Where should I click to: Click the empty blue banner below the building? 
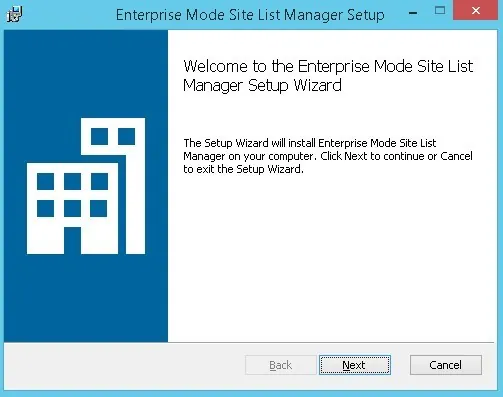click(86, 297)
